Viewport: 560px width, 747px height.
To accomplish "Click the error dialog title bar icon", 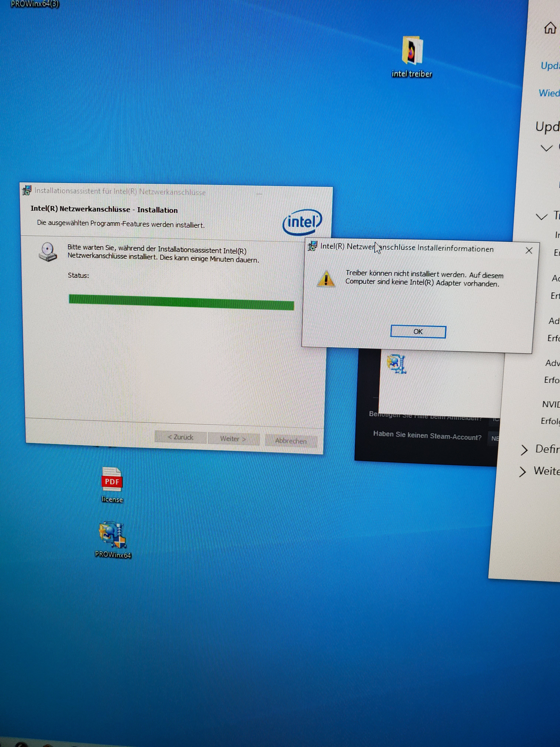I will [x=312, y=246].
